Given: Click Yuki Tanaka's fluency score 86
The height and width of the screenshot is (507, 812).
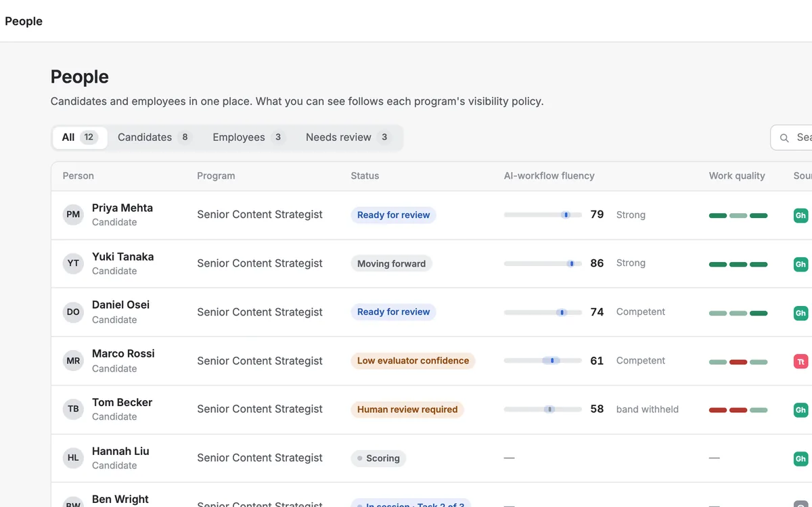Looking at the screenshot, I should click(597, 263).
